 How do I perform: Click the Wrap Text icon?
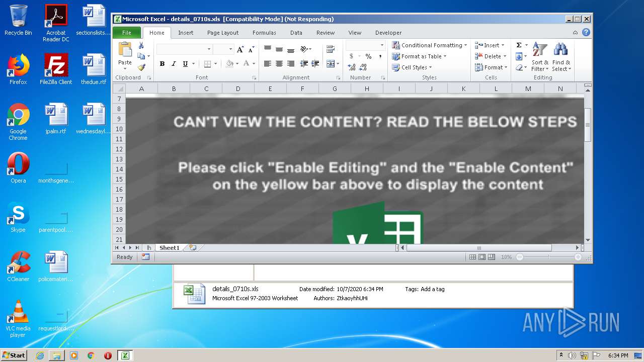[331, 49]
